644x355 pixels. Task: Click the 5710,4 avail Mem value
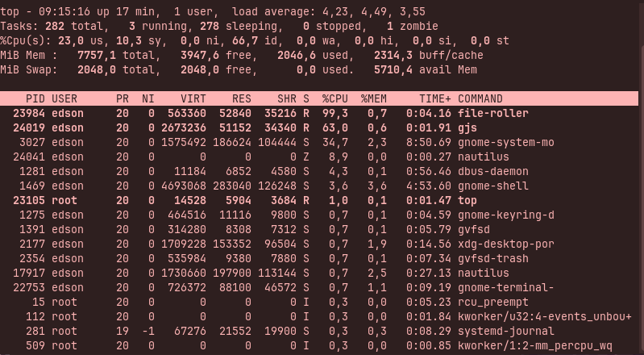point(393,70)
